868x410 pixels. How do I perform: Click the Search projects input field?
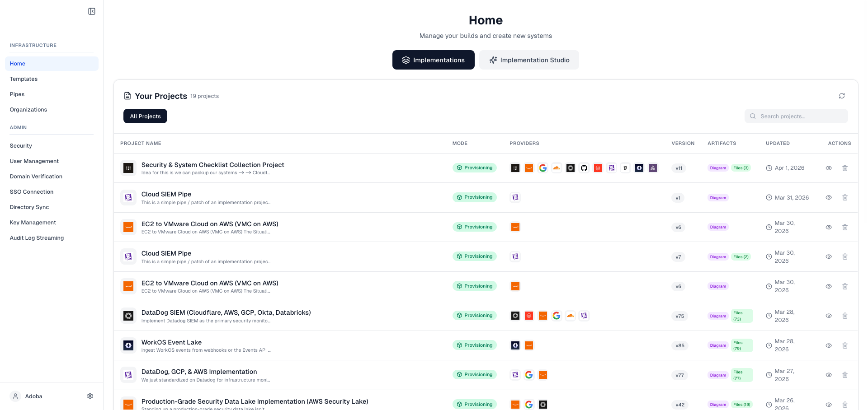pos(796,116)
